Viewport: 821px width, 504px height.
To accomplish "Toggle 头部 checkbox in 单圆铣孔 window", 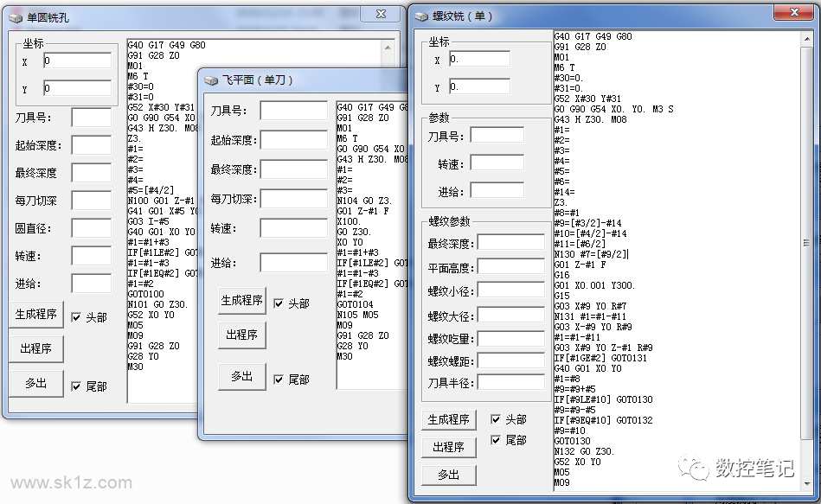I will (x=76, y=317).
